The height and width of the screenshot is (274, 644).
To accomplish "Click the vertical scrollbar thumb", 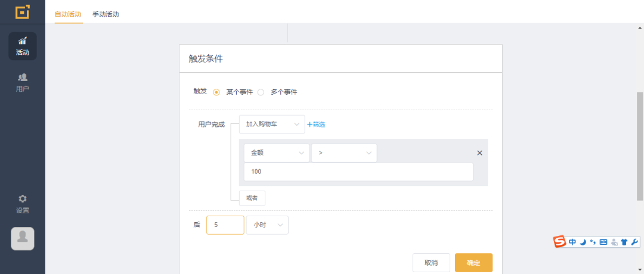I will click(x=639, y=146).
